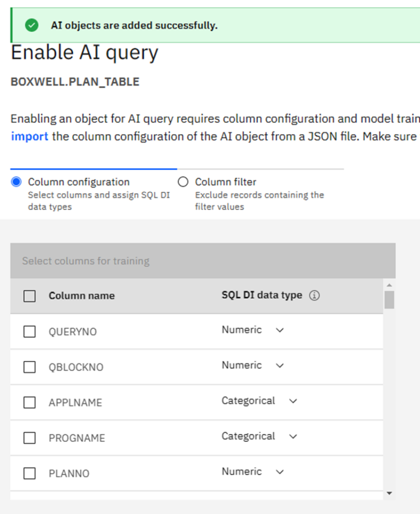Screen dimensions: 420x514
Task: Tick the PROGNAME column checkbox
Action: (30, 438)
